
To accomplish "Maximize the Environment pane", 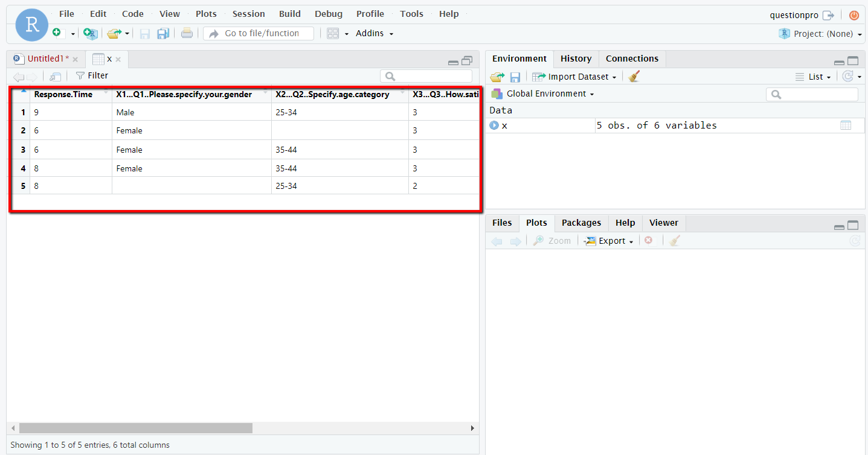I will [x=853, y=61].
